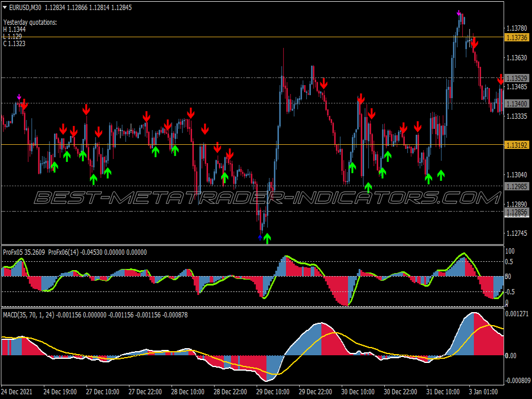Click the 29 Dec 10:00 time axis label
The width and height of the screenshot is (532, 399).
[273, 392]
